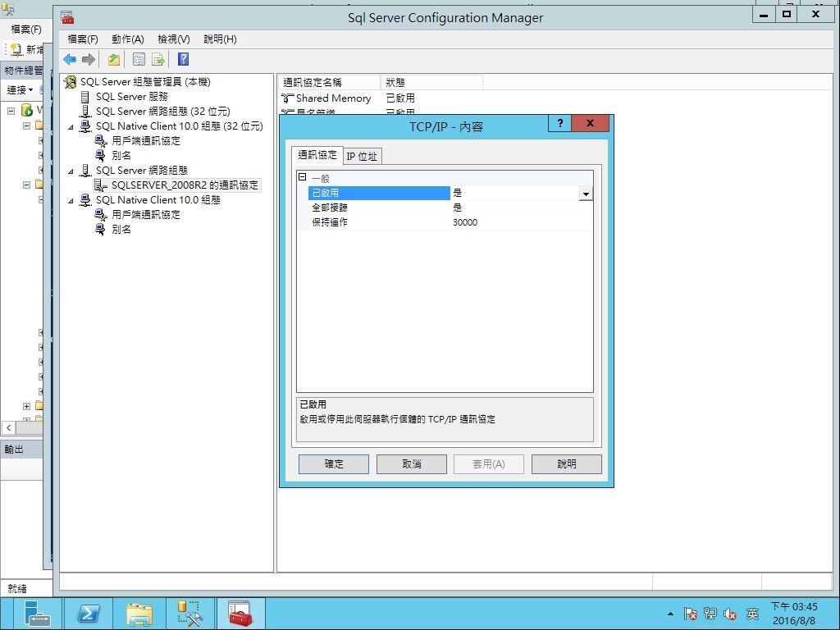Click the Back arrow toolbar icon
This screenshot has height=630, width=840.
tap(70, 59)
